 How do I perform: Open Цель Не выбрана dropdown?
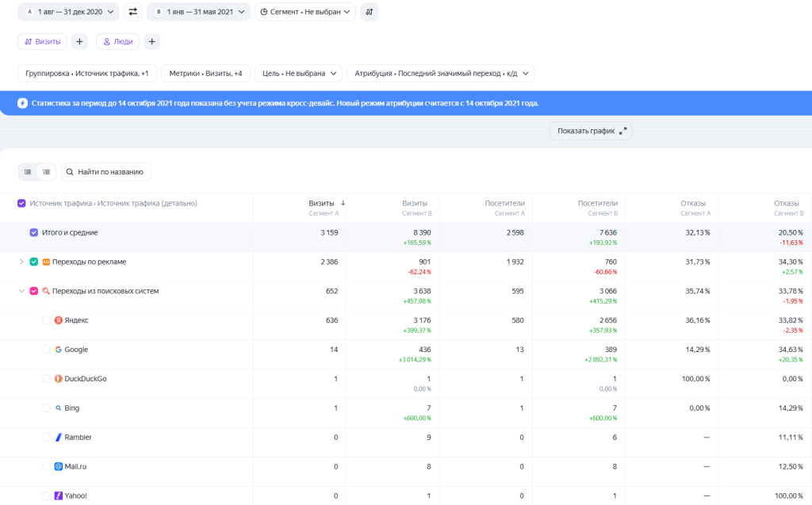click(299, 74)
